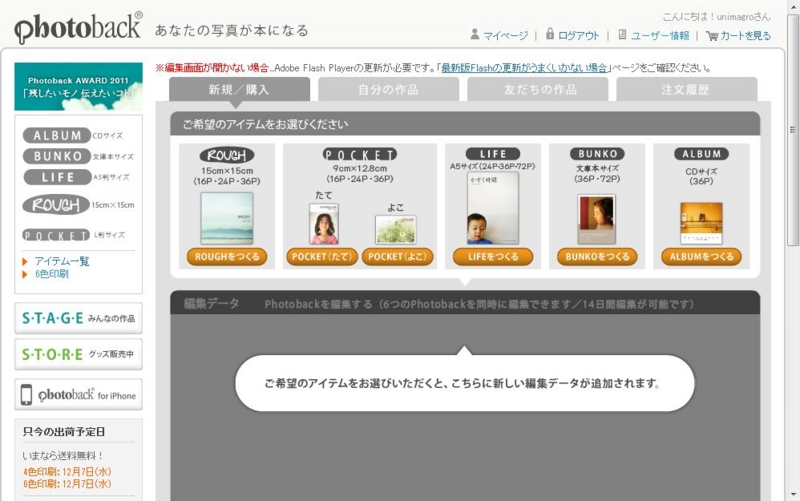Open photoback for iPhone banner
Viewport: 800px width, 501px height.
[x=79, y=395]
